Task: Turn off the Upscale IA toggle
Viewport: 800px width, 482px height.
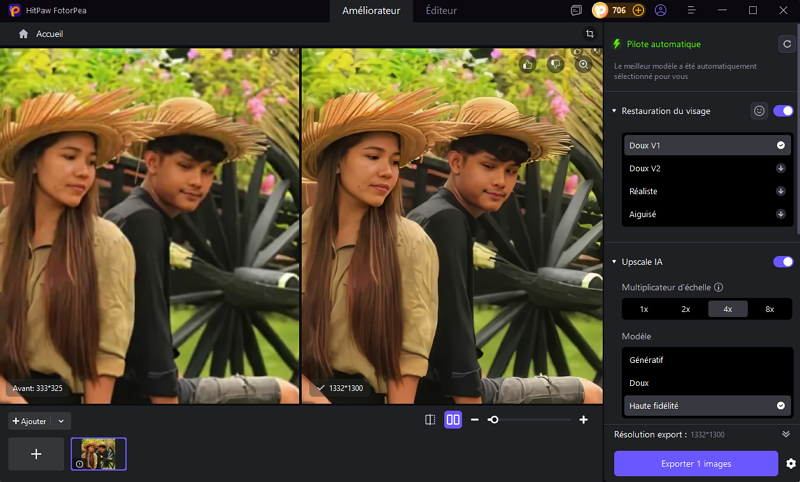Action: pyautogui.click(x=783, y=262)
